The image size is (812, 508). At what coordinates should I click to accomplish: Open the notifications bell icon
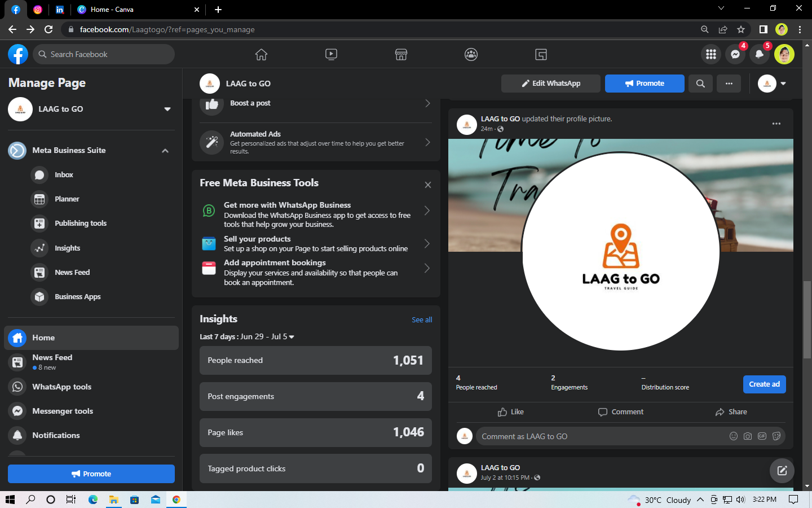[760, 54]
